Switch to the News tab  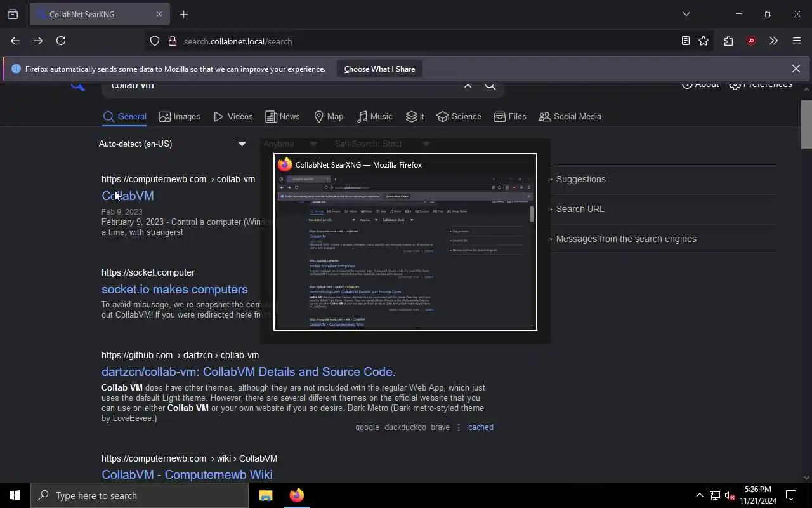[282, 116]
